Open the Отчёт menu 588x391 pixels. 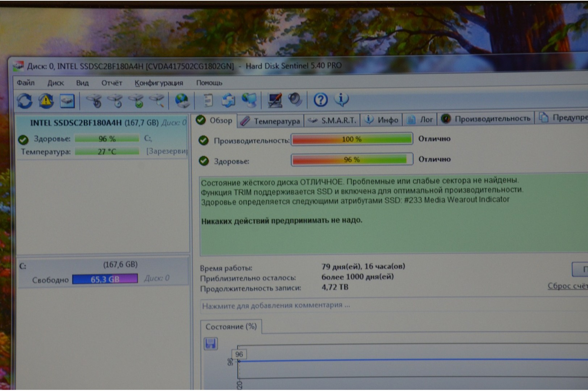(x=112, y=83)
